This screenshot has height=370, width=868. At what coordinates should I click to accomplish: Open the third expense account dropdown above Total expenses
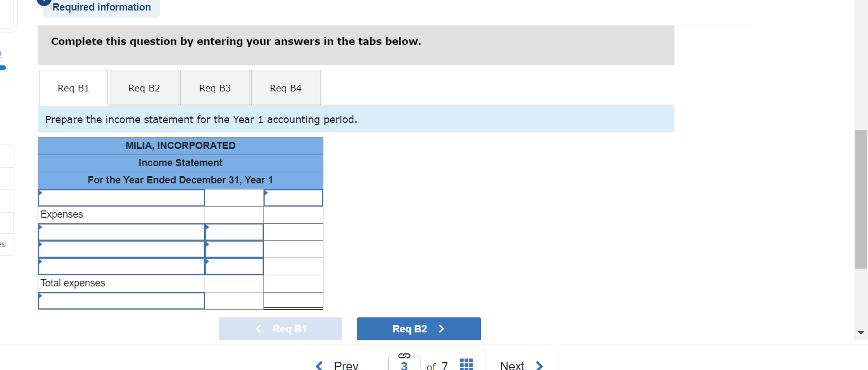coord(121,266)
